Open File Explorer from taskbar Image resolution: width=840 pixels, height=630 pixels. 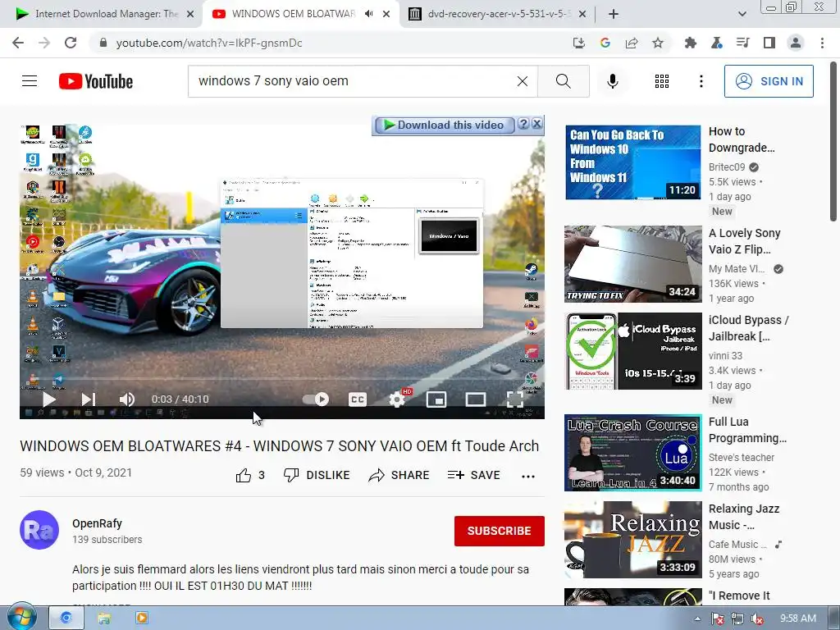tap(104, 619)
